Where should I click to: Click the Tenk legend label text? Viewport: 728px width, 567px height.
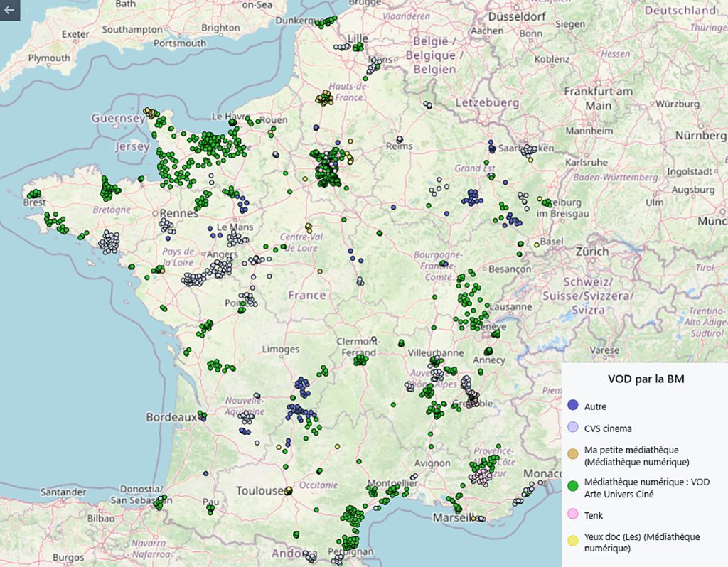click(x=594, y=515)
